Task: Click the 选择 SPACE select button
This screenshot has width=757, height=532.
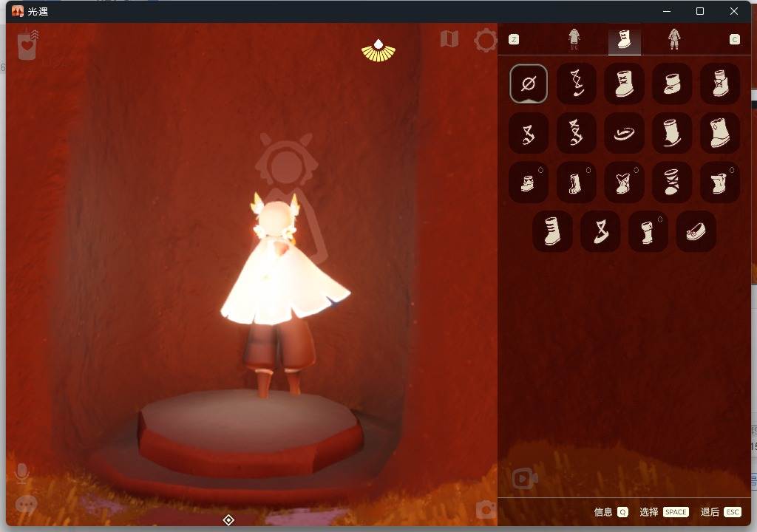Action: (665, 512)
